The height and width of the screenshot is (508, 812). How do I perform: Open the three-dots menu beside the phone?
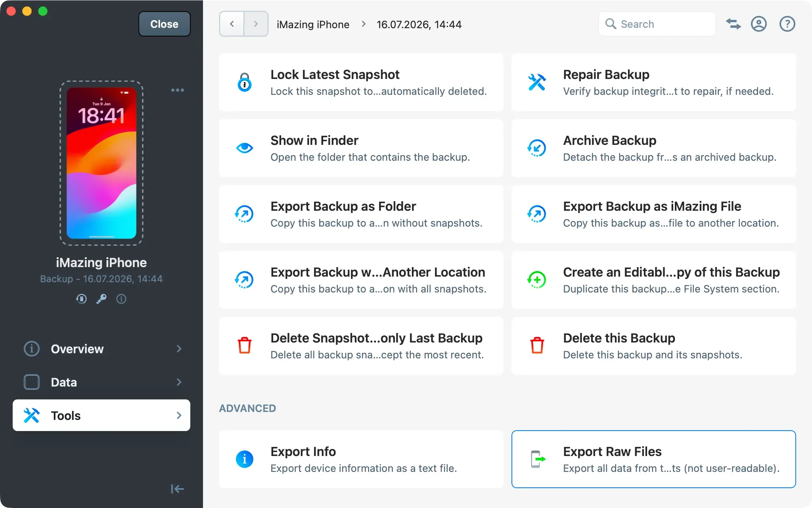tap(178, 90)
